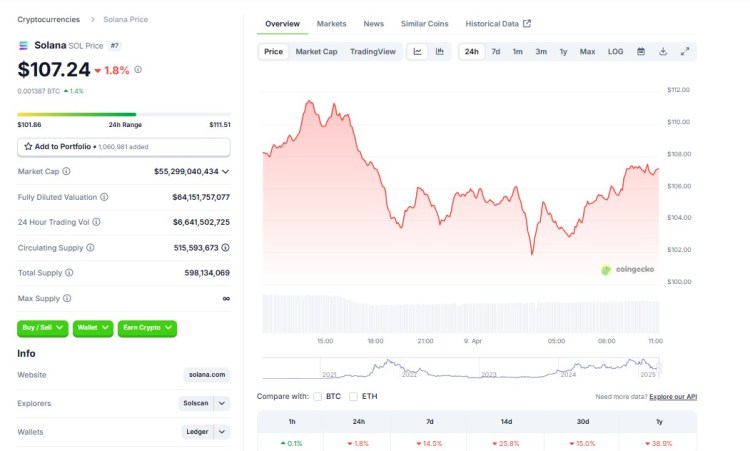Enable BTC comparison checkbox
This screenshot has height=451, width=750.
click(x=318, y=397)
